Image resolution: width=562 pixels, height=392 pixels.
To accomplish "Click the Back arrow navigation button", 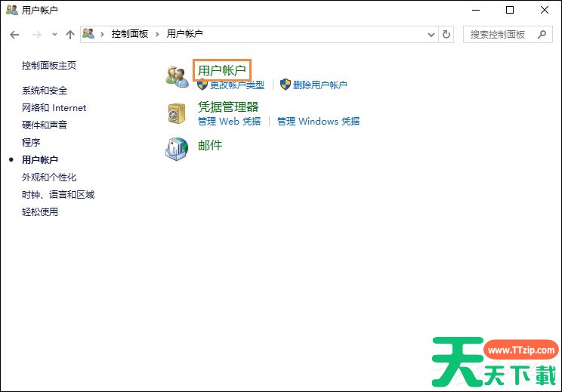I will 14,35.
